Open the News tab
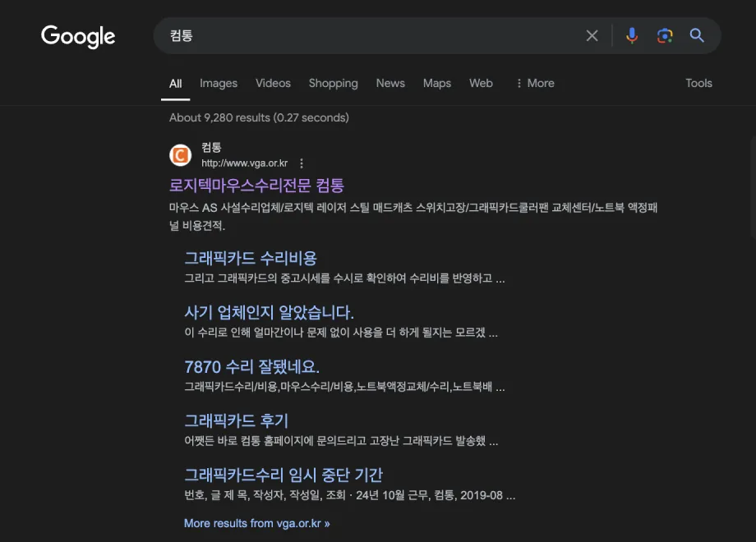Screen dimensions: 756x542 390,83
